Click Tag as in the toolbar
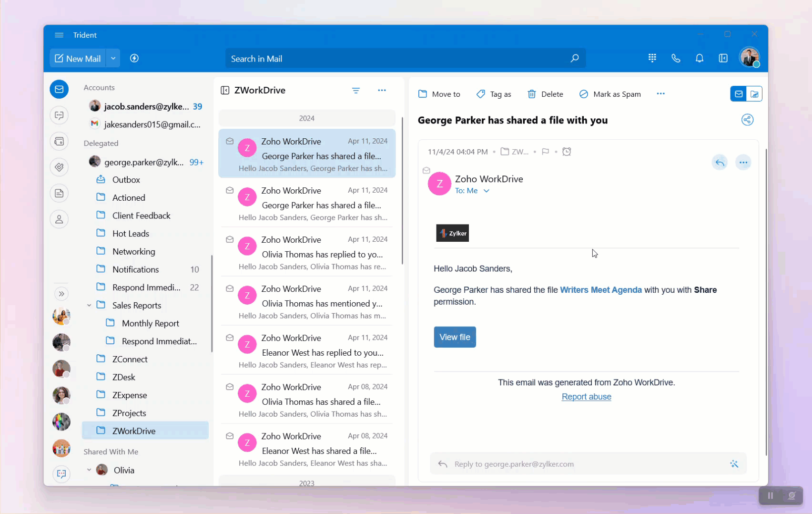The height and width of the screenshot is (514, 812). coord(494,94)
